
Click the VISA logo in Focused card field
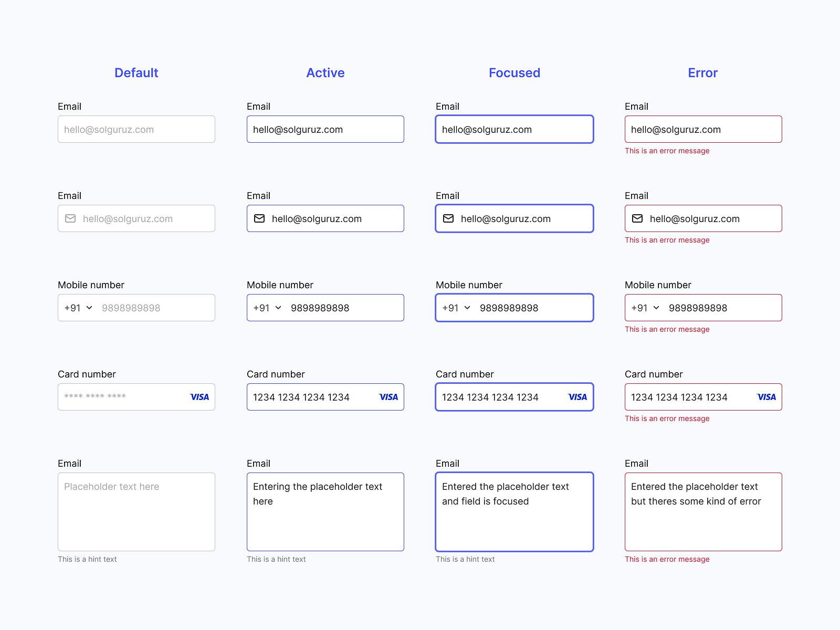pyautogui.click(x=577, y=397)
